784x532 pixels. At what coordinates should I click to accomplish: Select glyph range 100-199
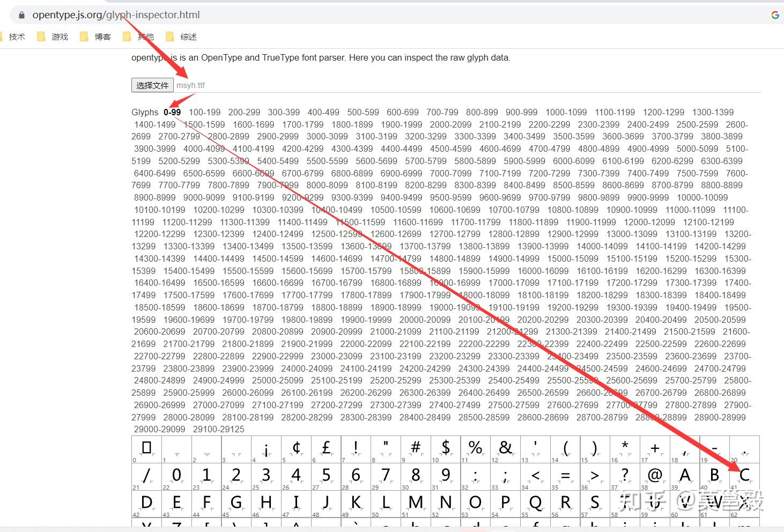pyautogui.click(x=204, y=112)
